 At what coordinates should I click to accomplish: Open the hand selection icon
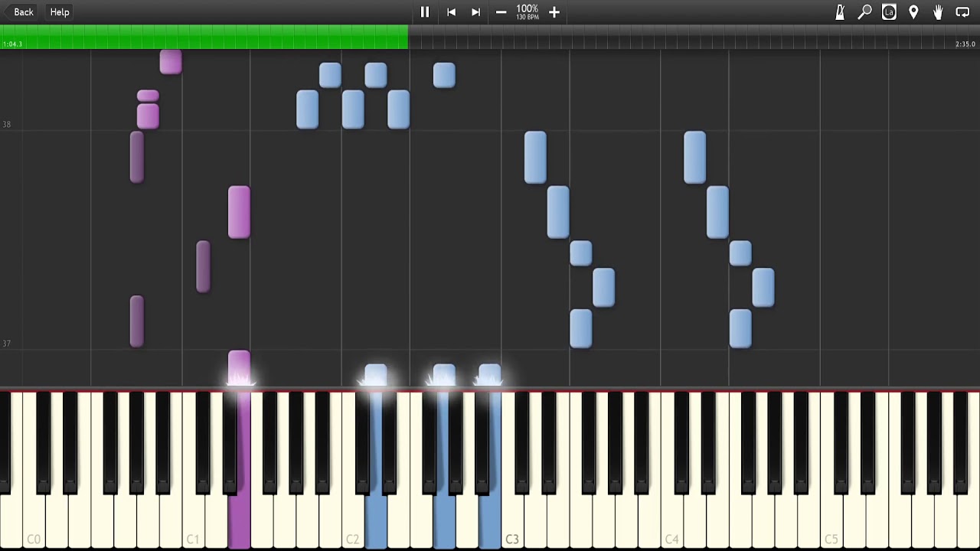tap(938, 12)
